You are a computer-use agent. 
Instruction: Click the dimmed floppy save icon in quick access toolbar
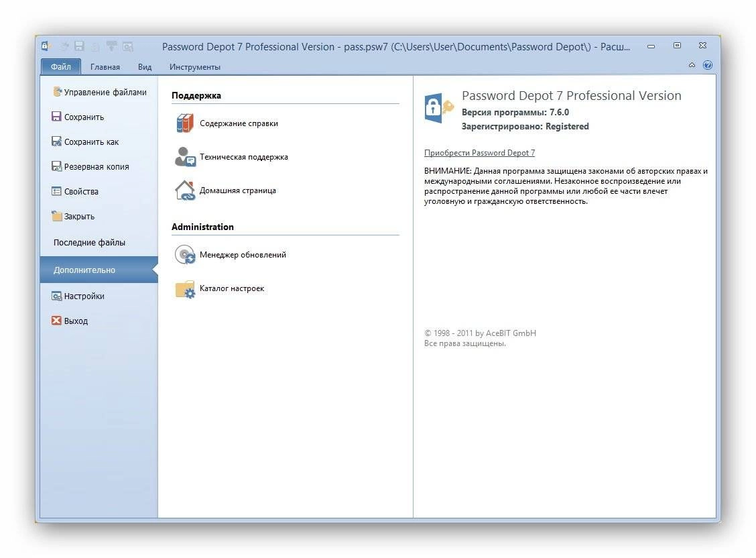click(x=80, y=46)
